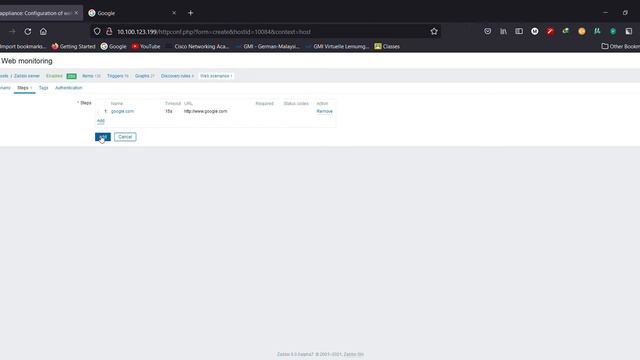Switch to the Tags tab
640x360 pixels.
(x=43, y=88)
